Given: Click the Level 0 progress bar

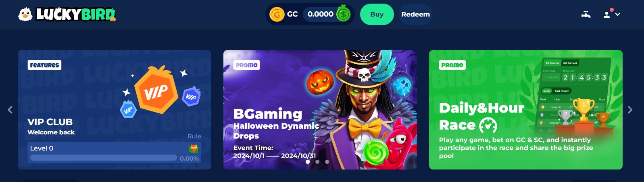Looking at the screenshot, I should click(104, 158).
